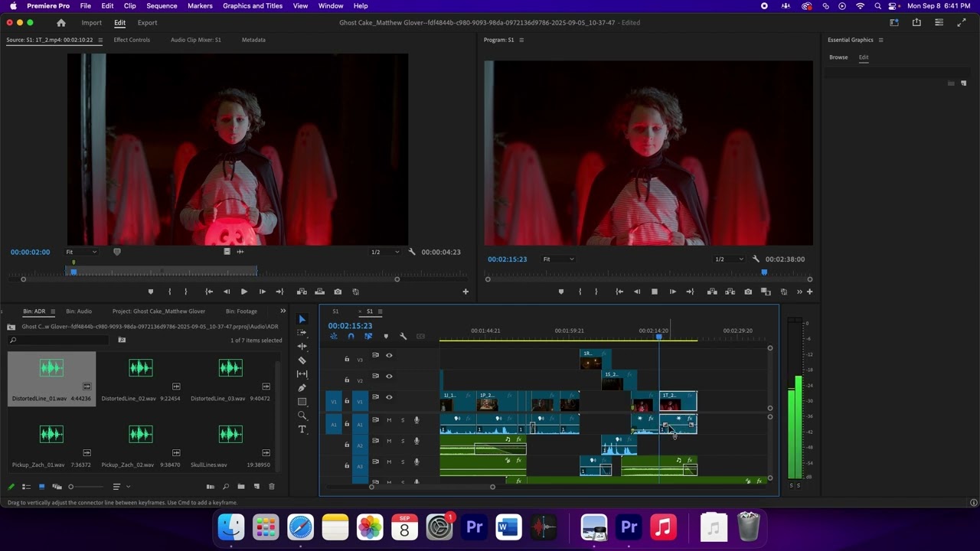Mute track A1

pyautogui.click(x=389, y=420)
